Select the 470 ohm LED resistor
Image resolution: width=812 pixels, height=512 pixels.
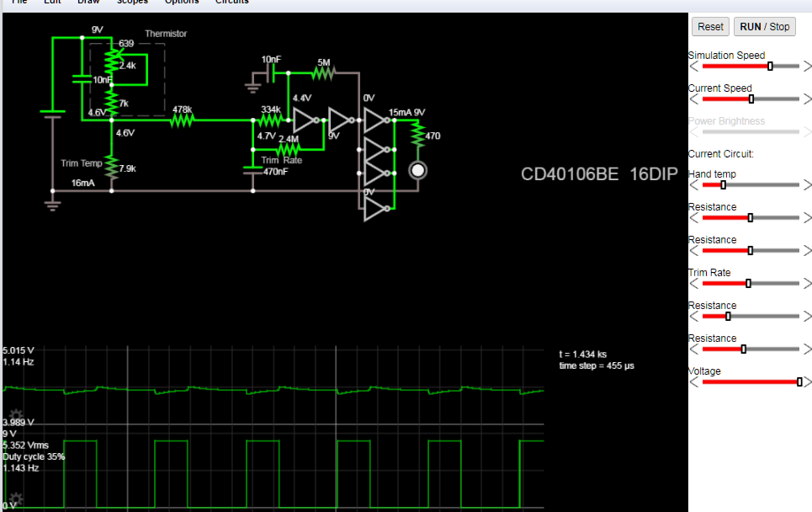418,135
